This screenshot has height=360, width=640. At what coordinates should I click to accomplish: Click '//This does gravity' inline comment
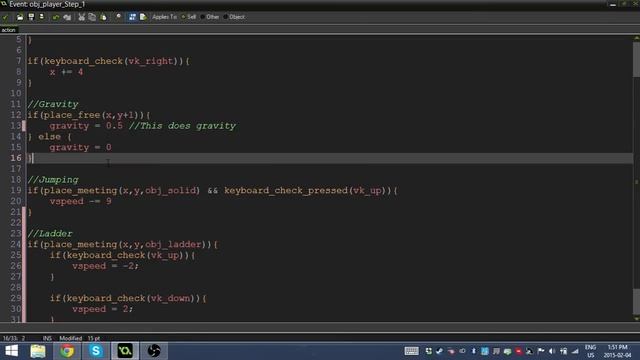click(x=182, y=126)
